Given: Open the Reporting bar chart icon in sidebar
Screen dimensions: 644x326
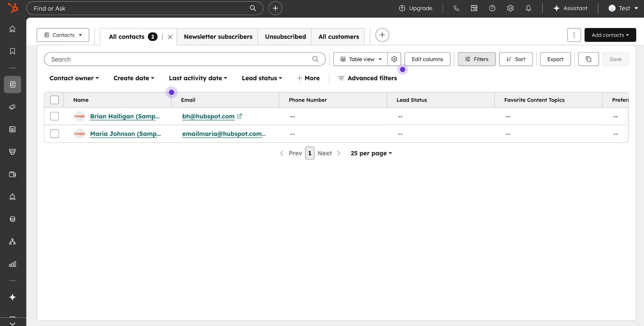Looking at the screenshot, I should (12, 264).
